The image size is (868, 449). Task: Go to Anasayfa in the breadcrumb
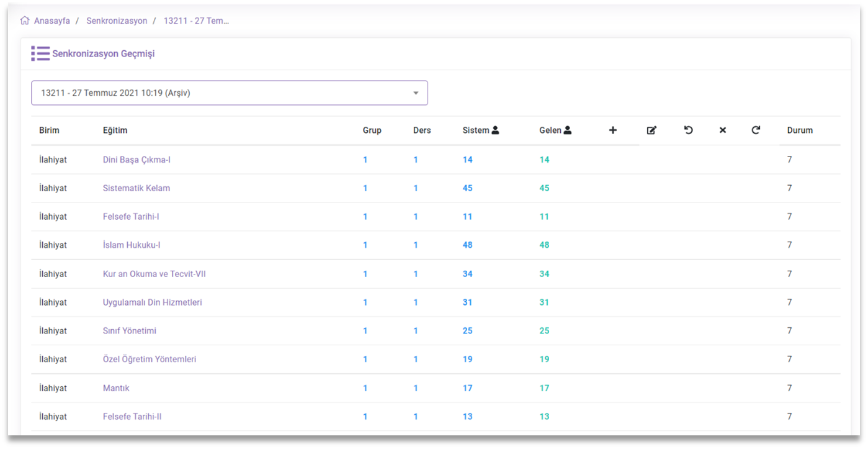point(52,20)
